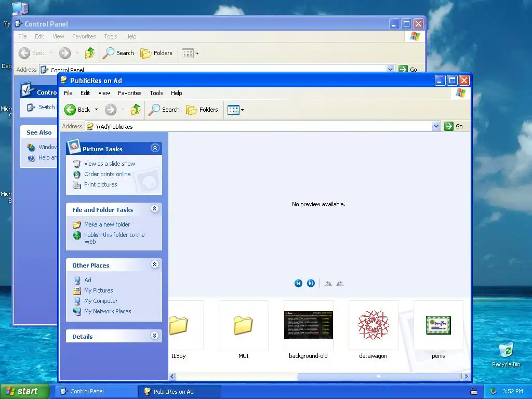Click Search in Control Panel toolbar

[x=118, y=53]
